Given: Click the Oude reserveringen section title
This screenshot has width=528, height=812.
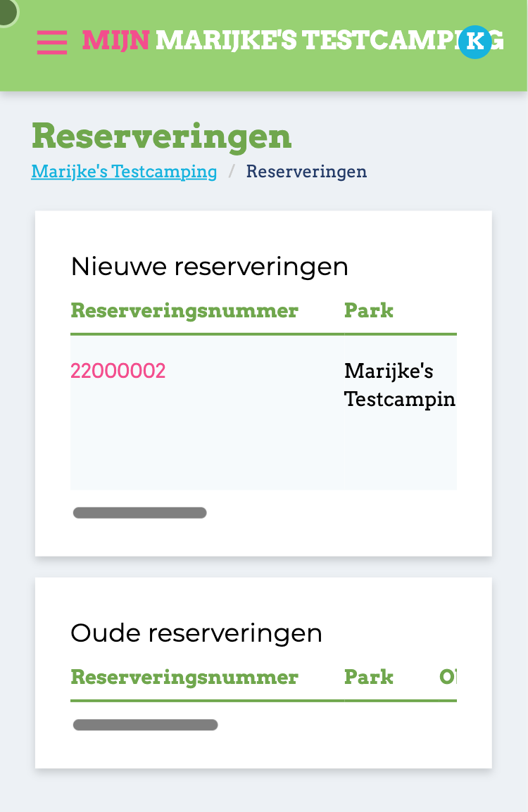Looking at the screenshot, I should pos(196,633).
